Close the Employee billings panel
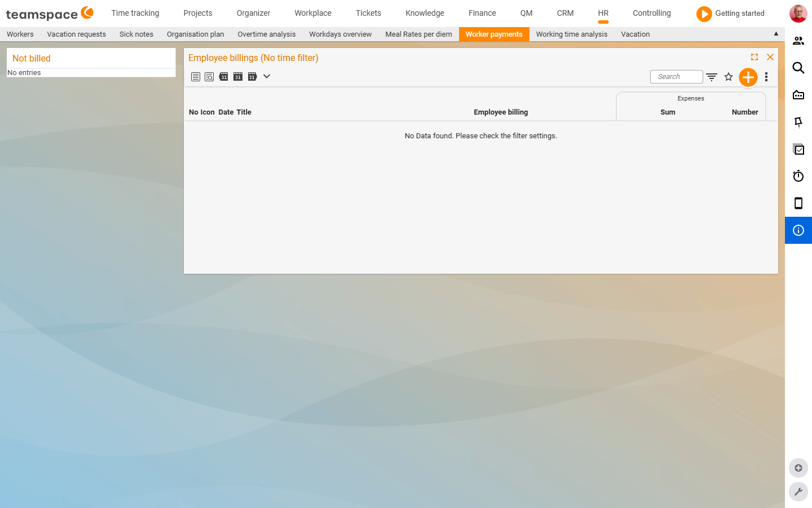The height and width of the screenshot is (508, 812). click(x=770, y=57)
